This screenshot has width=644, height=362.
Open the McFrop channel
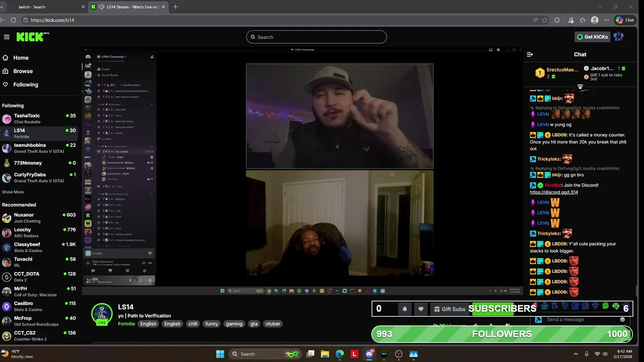point(39,321)
